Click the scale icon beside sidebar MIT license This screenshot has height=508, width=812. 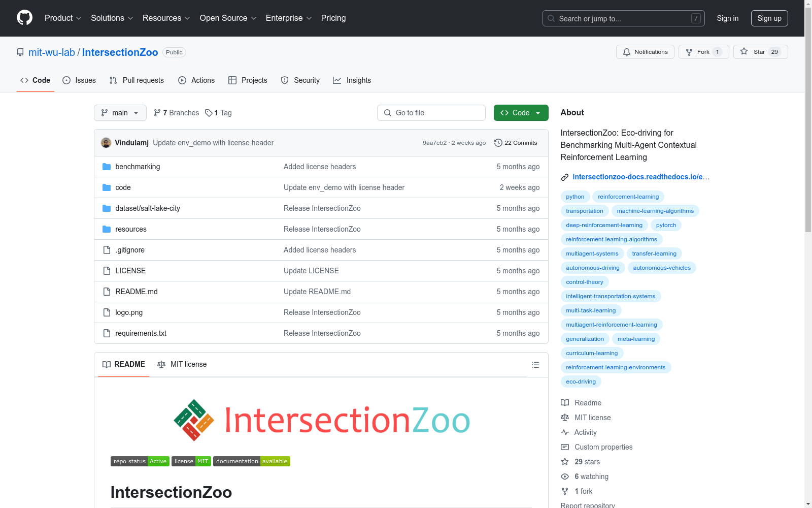(565, 418)
